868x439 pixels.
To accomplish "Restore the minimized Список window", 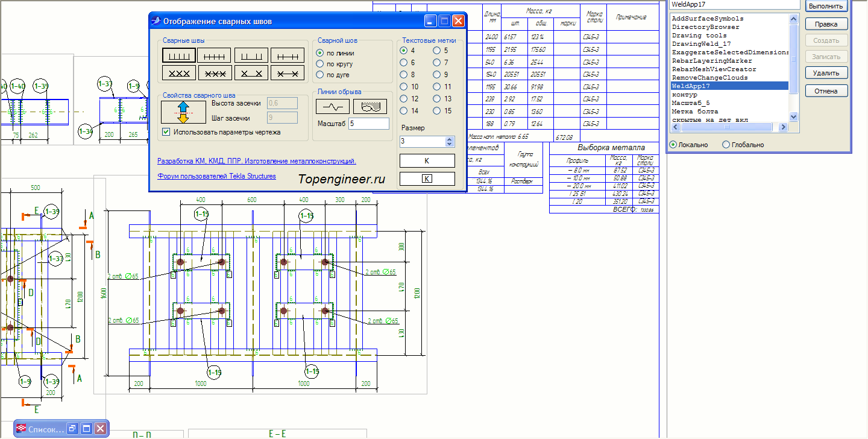I will (72, 429).
